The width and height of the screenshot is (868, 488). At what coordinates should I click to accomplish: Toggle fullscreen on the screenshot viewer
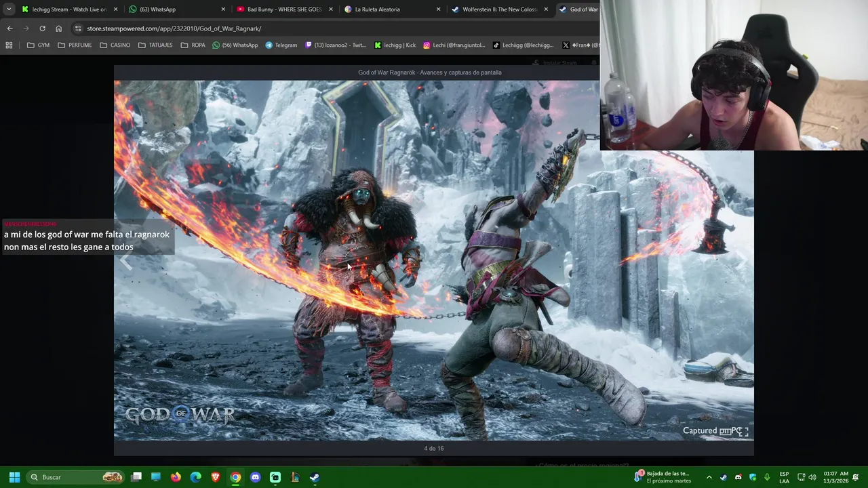pos(743,431)
